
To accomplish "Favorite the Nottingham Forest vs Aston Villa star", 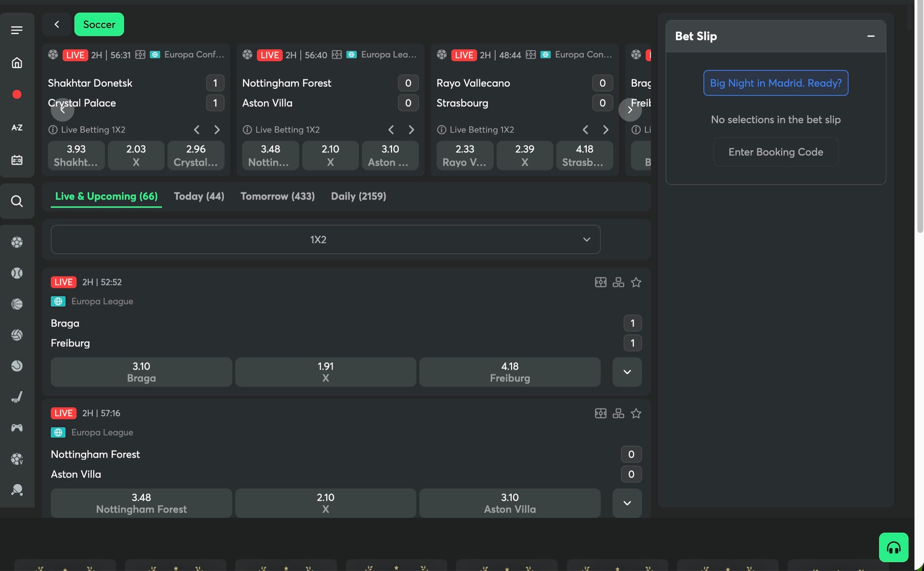I will pos(636,413).
